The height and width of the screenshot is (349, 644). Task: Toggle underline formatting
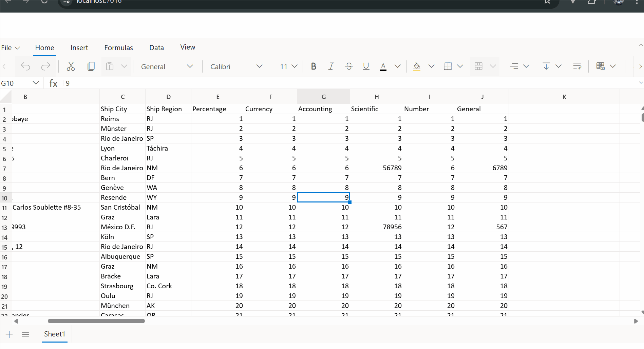point(366,66)
